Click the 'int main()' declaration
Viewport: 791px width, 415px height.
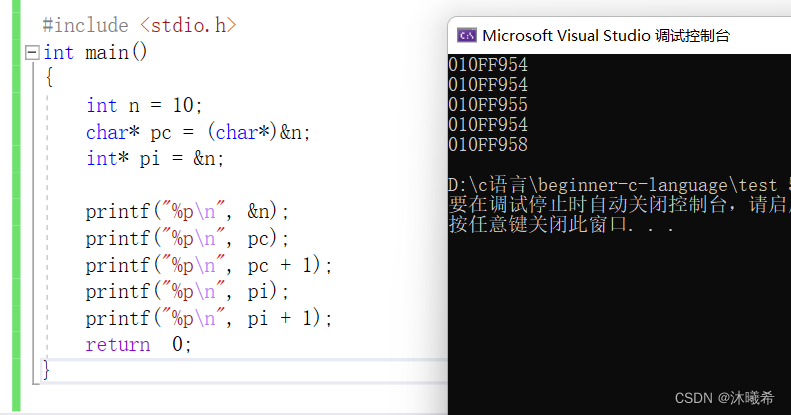[95, 52]
